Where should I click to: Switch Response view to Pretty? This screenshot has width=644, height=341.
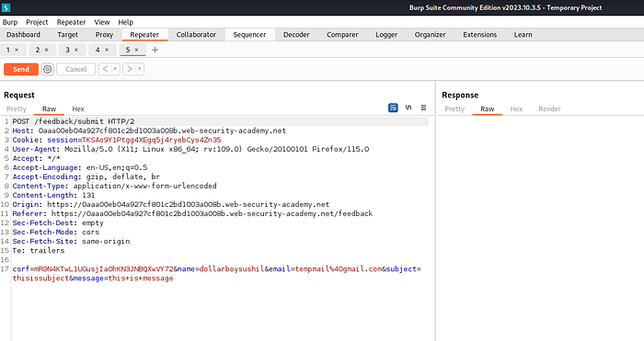coord(454,108)
